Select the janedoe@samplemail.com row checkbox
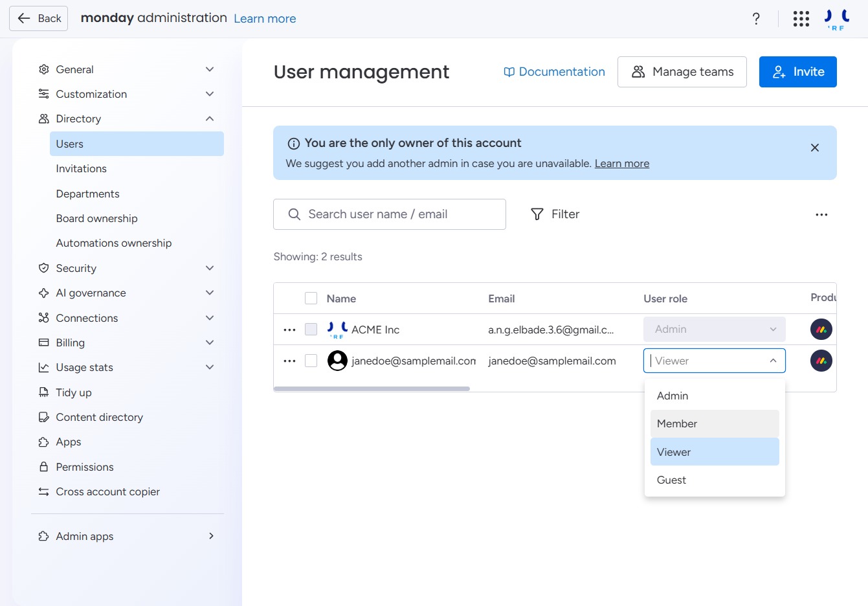The width and height of the screenshot is (868, 606). (x=311, y=361)
